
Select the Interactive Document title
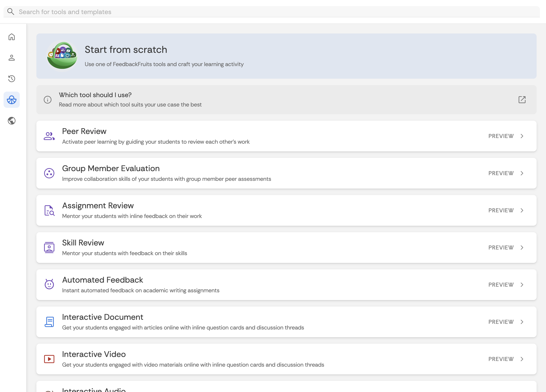coord(102,317)
